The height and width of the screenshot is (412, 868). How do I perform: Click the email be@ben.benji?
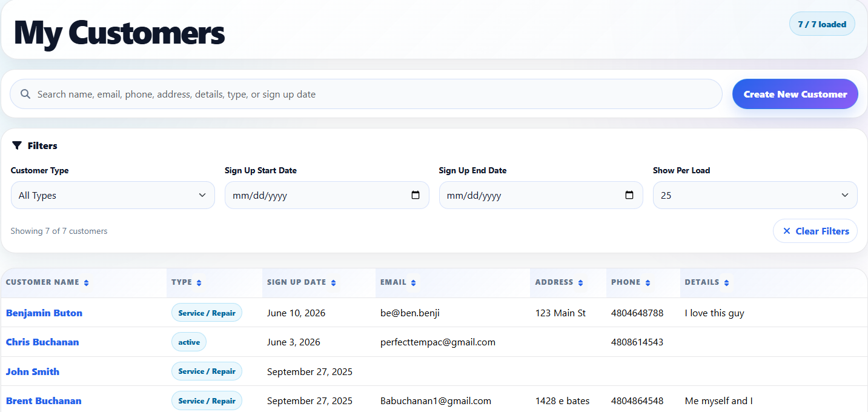coord(410,313)
